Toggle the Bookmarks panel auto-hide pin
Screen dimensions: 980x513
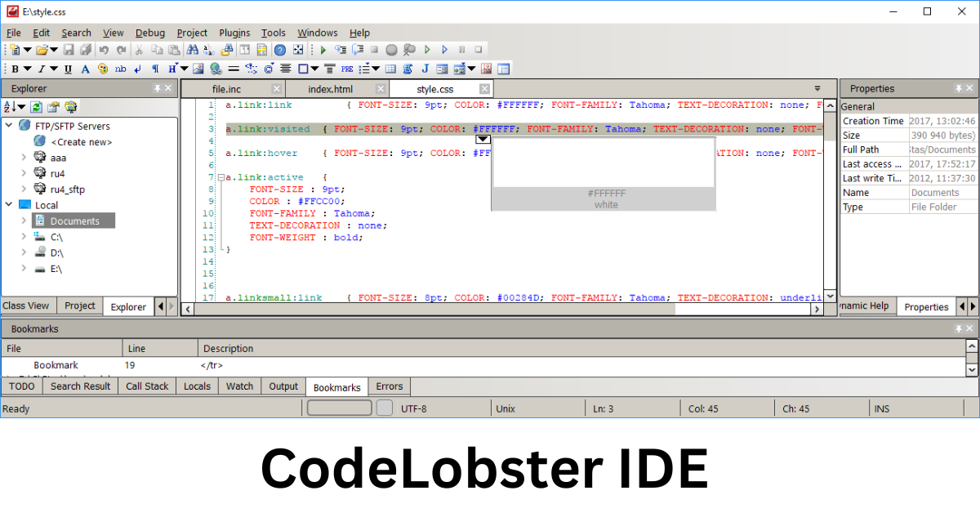[958, 328]
